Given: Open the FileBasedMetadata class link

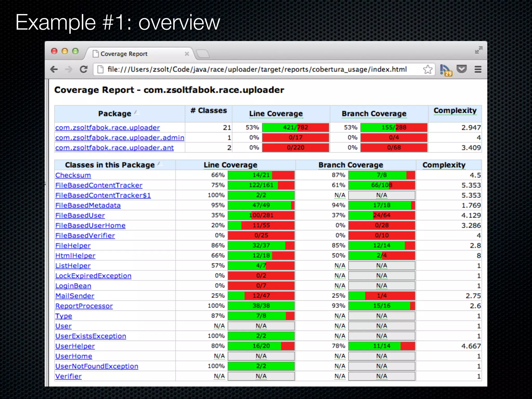Looking at the screenshot, I should point(88,205).
